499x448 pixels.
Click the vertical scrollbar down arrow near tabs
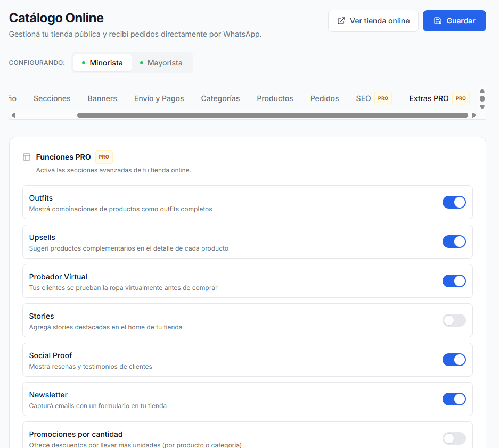tap(482, 107)
